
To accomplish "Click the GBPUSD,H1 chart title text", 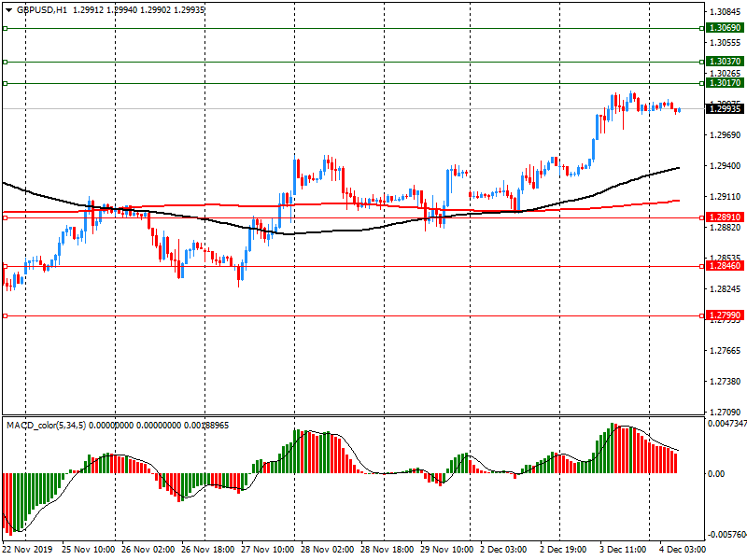I will coord(41,9).
